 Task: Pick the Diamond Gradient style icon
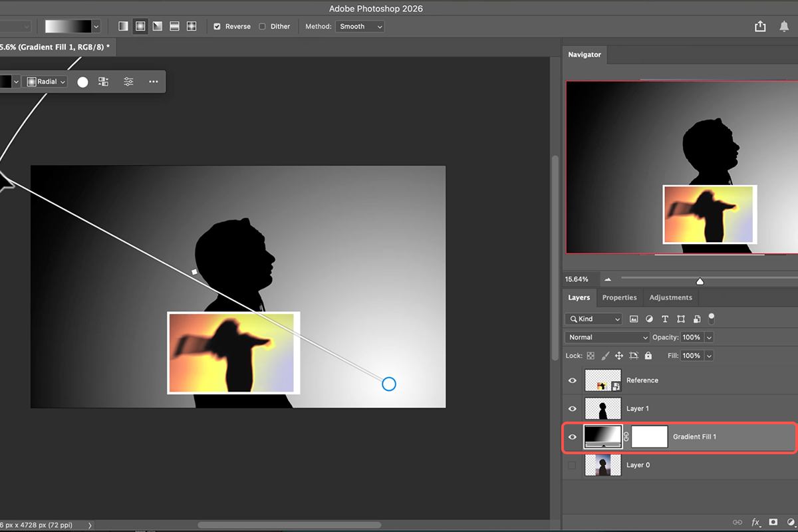192,27
